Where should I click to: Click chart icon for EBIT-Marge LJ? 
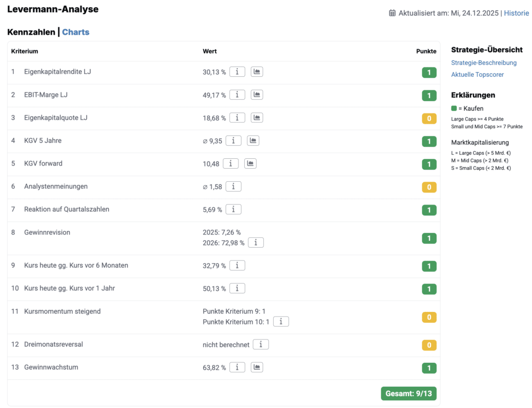click(x=257, y=94)
